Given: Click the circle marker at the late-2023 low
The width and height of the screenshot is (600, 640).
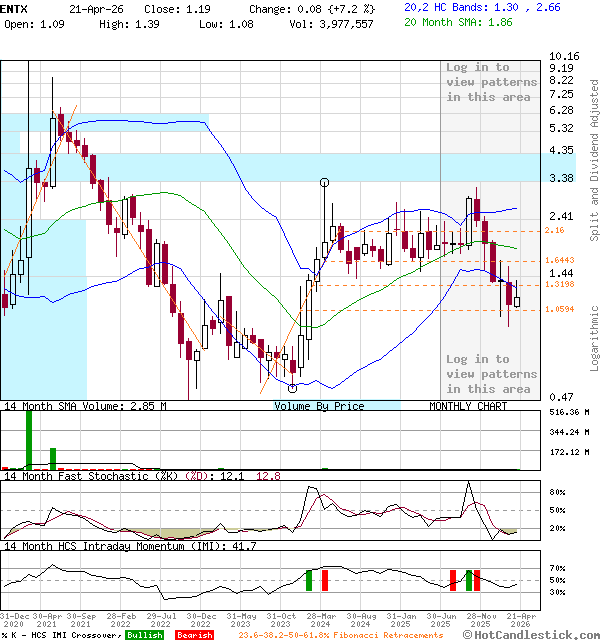Looking at the screenshot, I should 292,388.
